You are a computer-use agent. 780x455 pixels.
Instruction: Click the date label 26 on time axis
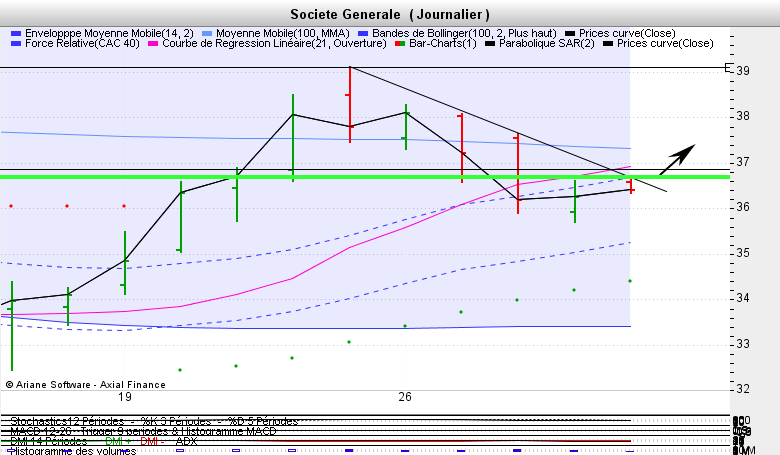[x=405, y=397]
